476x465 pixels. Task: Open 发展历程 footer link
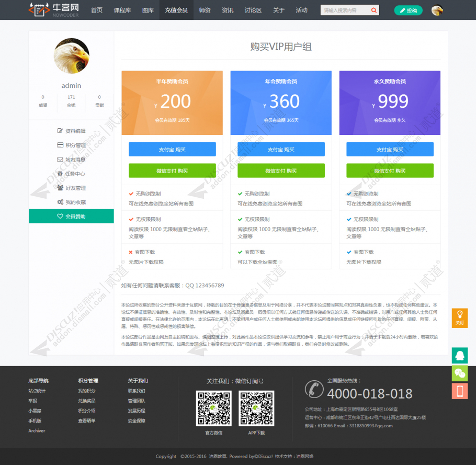point(137,411)
